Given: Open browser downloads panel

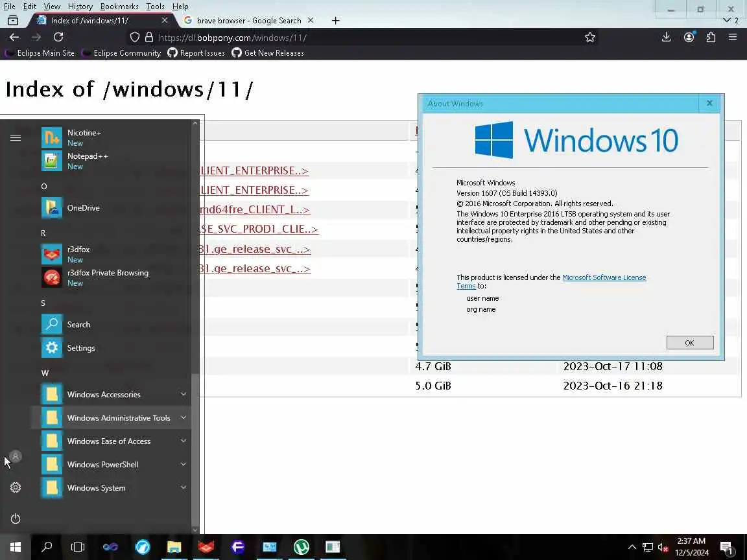Looking at the screenshot, I should (x=667, y=37).
